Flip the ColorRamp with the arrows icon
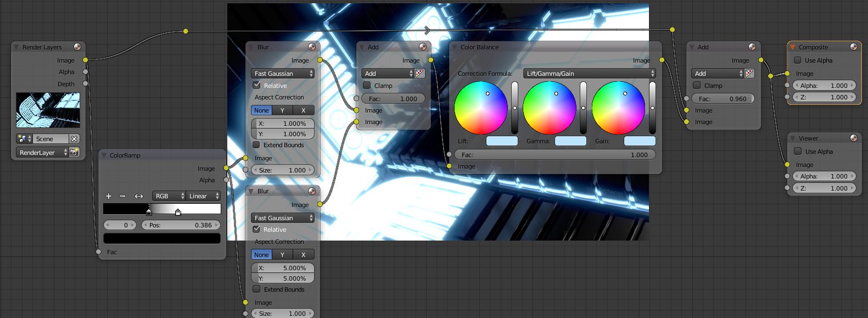This screenshot has height=318, width=868. tap(139, 196)
